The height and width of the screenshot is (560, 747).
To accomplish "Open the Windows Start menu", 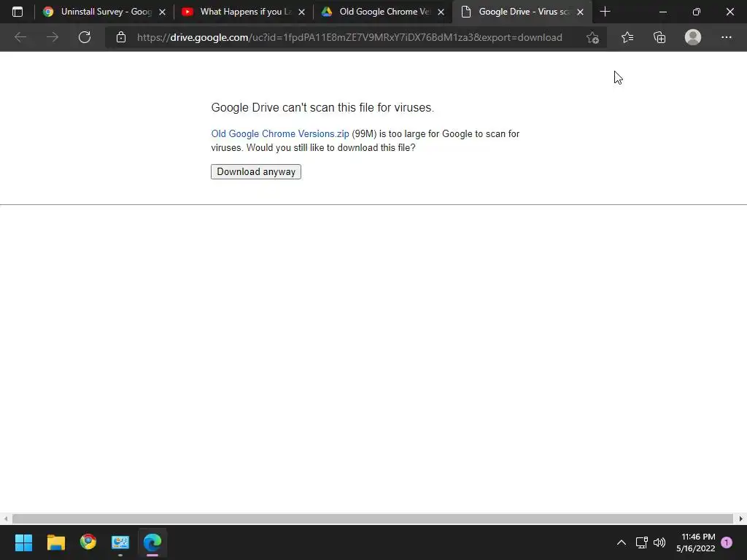I will coord(23,542).
